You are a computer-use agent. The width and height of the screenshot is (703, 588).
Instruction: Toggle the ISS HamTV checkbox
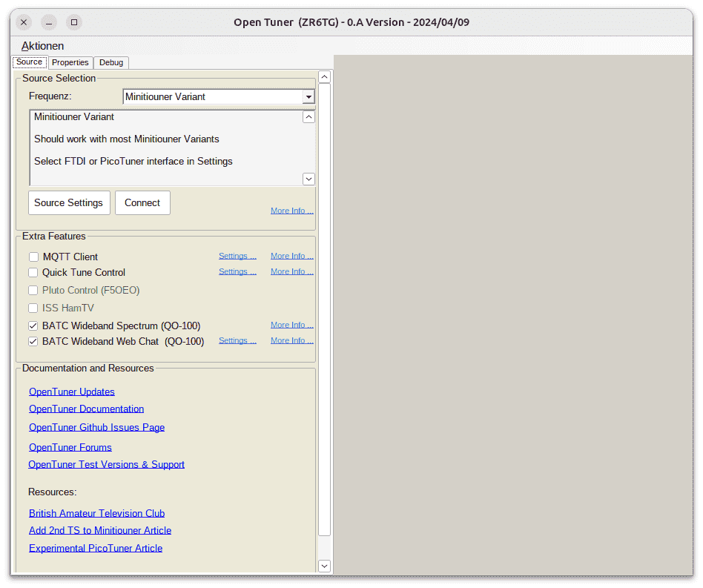coord(33,308)
